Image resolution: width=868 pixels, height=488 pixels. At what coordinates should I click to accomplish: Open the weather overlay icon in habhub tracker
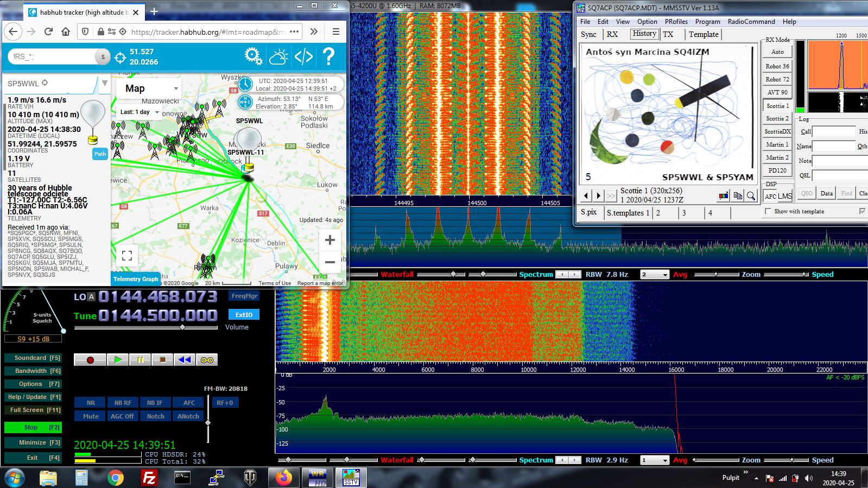click(x=278, y=56)
